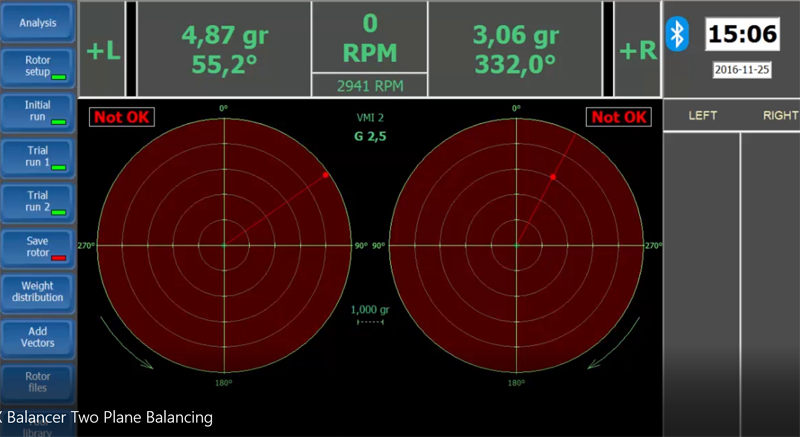Select the red vector point in right polar plot

point(552,176)
